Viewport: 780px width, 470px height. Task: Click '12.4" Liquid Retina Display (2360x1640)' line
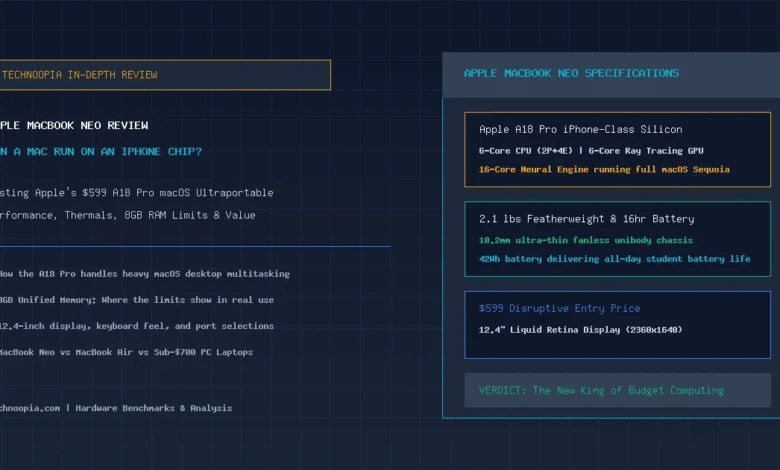tap(580, 330)
